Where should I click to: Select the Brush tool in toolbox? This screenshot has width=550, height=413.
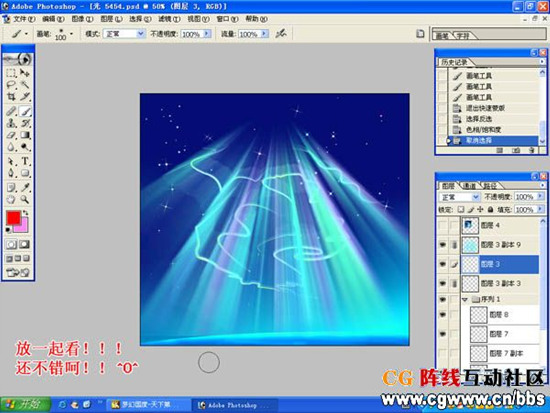point(25,112)
